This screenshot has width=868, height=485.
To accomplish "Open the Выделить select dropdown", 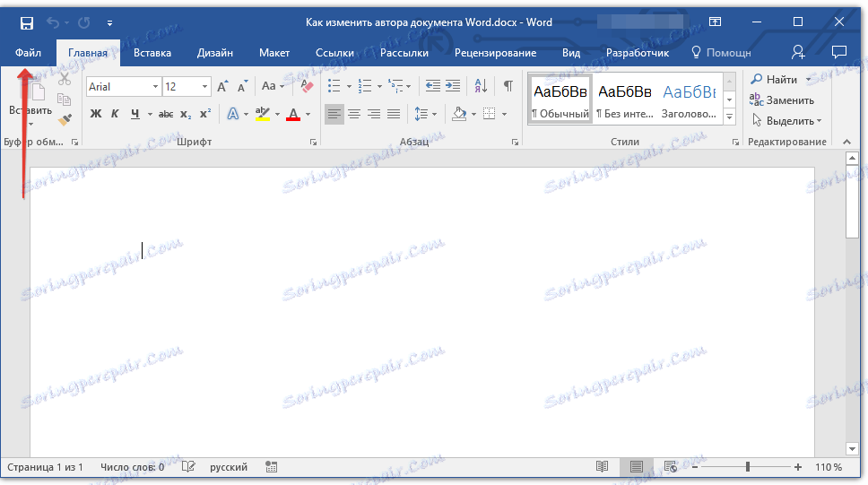I will 786,121.
